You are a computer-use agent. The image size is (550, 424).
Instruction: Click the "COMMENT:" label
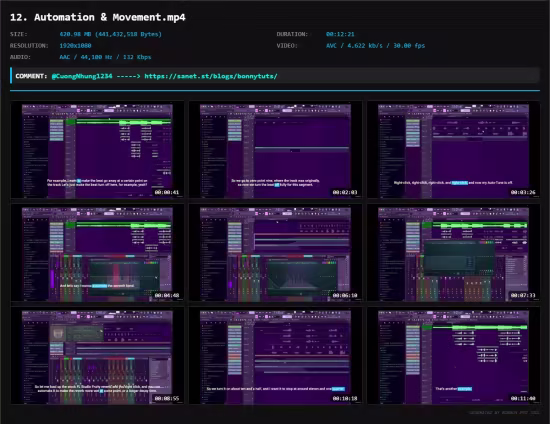[x=31, y=76]
